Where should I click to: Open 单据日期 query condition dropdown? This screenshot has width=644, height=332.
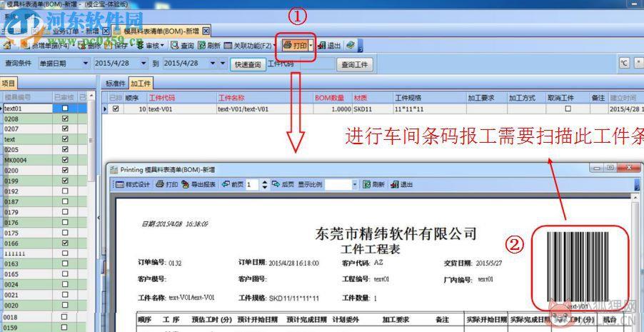(x=86, y=64)
